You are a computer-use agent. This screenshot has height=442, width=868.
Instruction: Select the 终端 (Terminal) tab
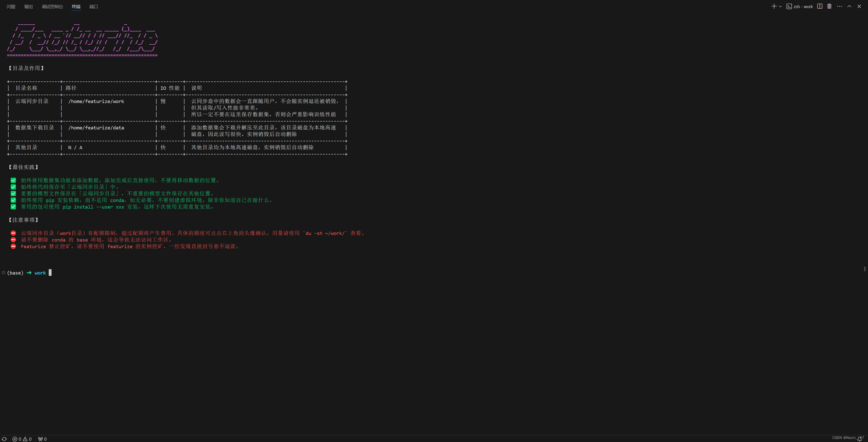pyautogui.click(x=76, y=7)
